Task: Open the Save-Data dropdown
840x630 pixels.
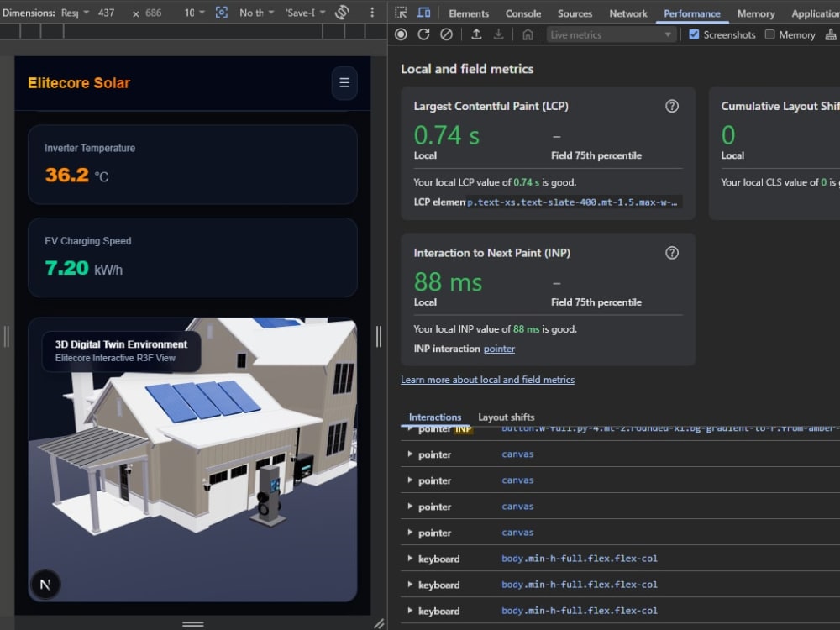Action: click(306, 13)
